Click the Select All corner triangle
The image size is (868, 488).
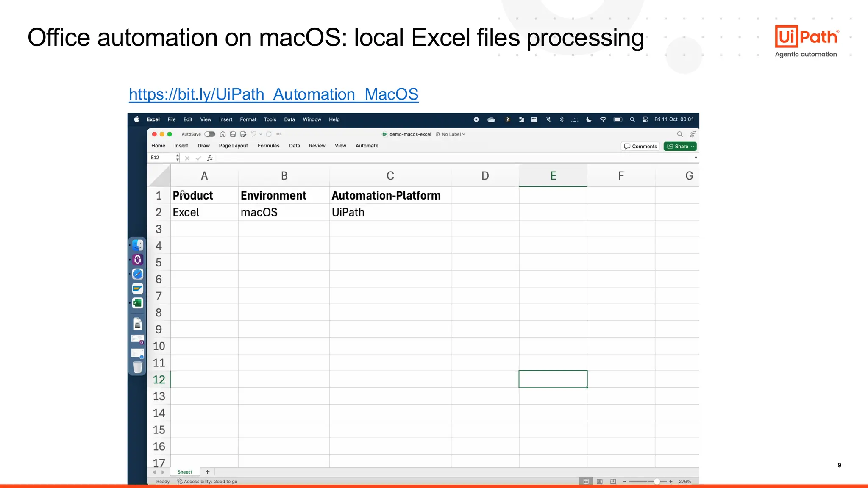click(x=159, y=175)
